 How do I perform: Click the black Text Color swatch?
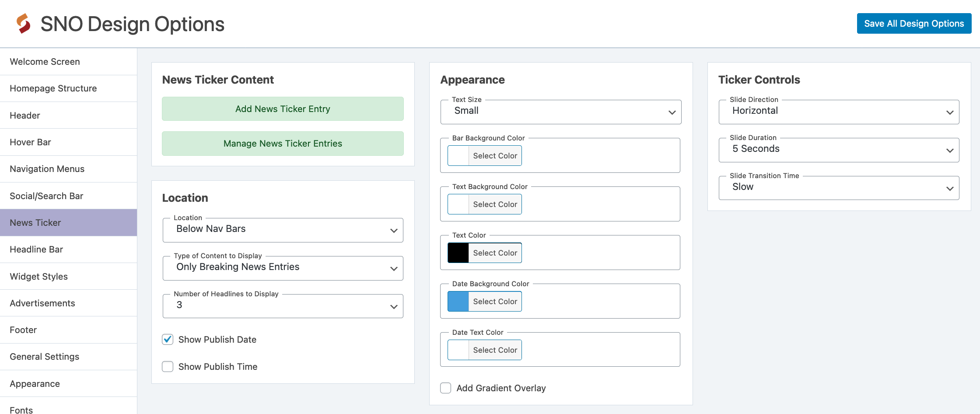(458, 253)
